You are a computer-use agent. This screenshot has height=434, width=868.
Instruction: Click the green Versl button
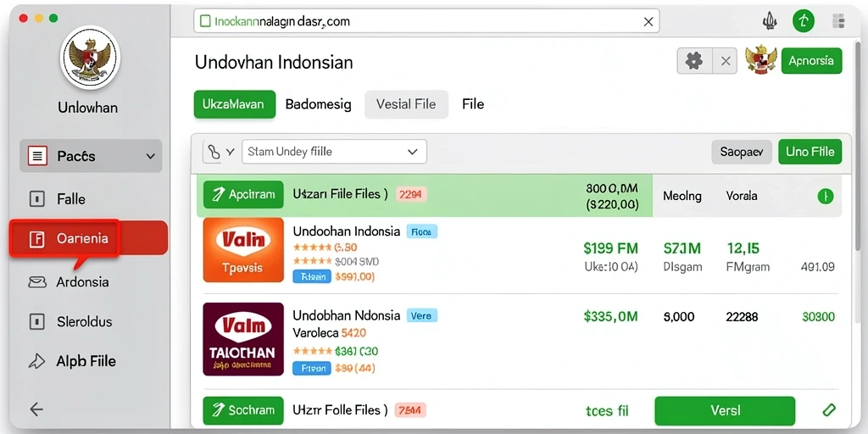725,411
